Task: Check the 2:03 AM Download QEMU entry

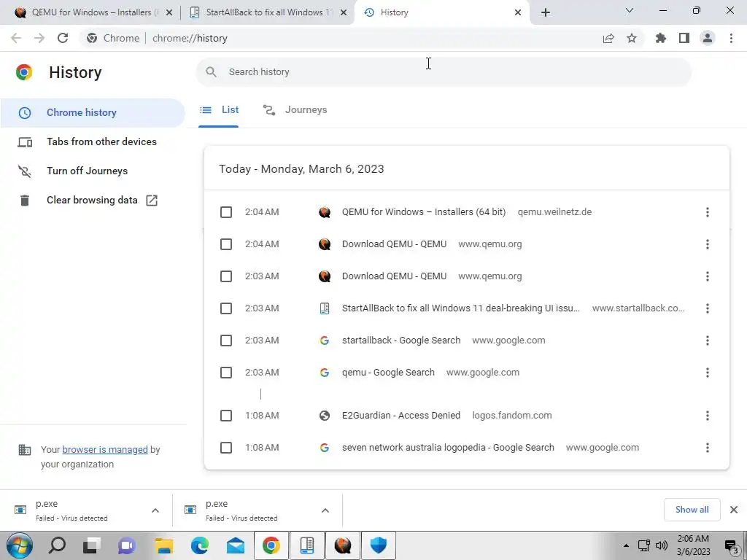Action: (226, 276)
